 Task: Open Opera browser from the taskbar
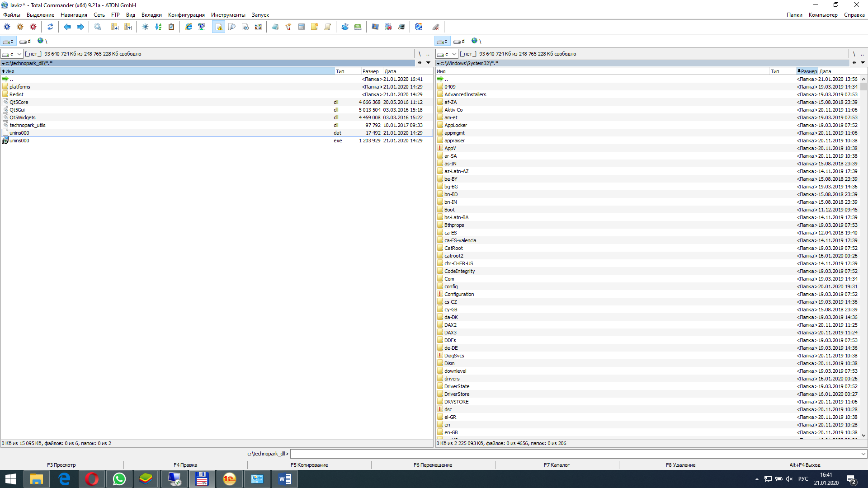point(91,479)
